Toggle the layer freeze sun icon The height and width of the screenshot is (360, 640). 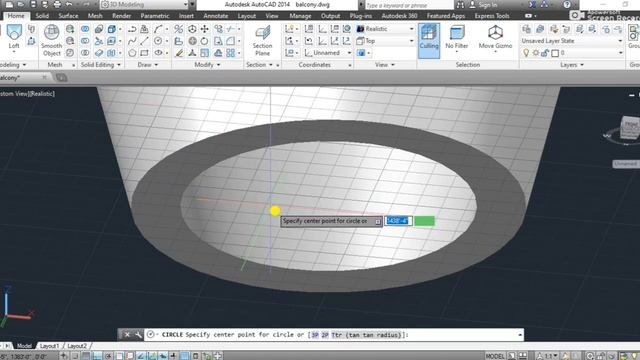[x=536, y=53]
